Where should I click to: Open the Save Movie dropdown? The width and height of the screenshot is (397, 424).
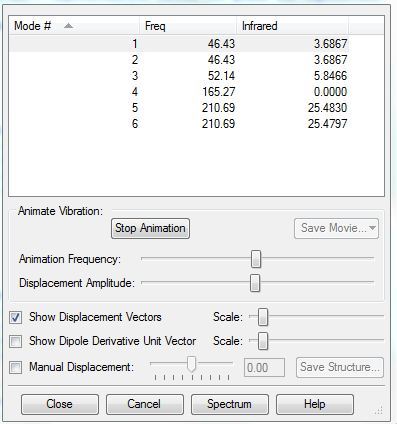coord(336,228)
